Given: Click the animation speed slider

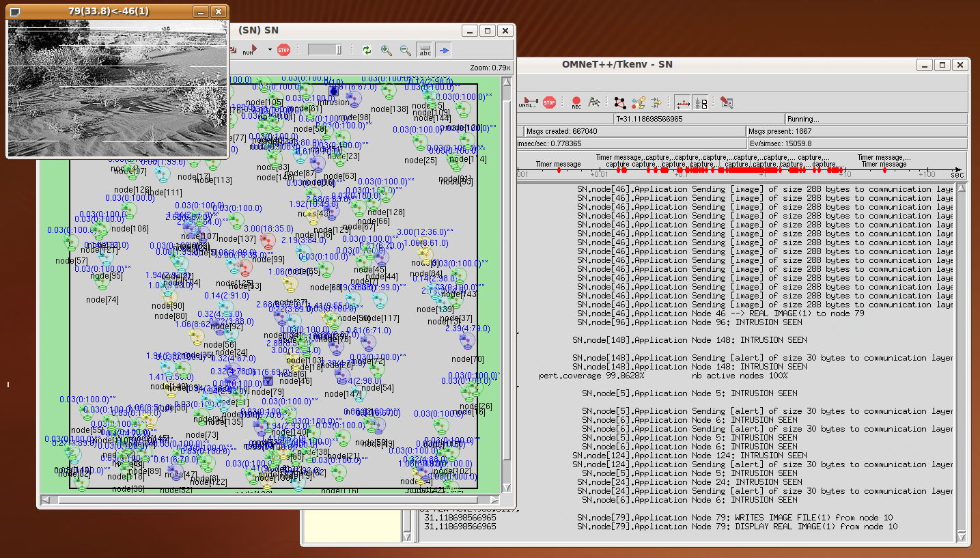Looking at the screenshot, I should [325, 50].
